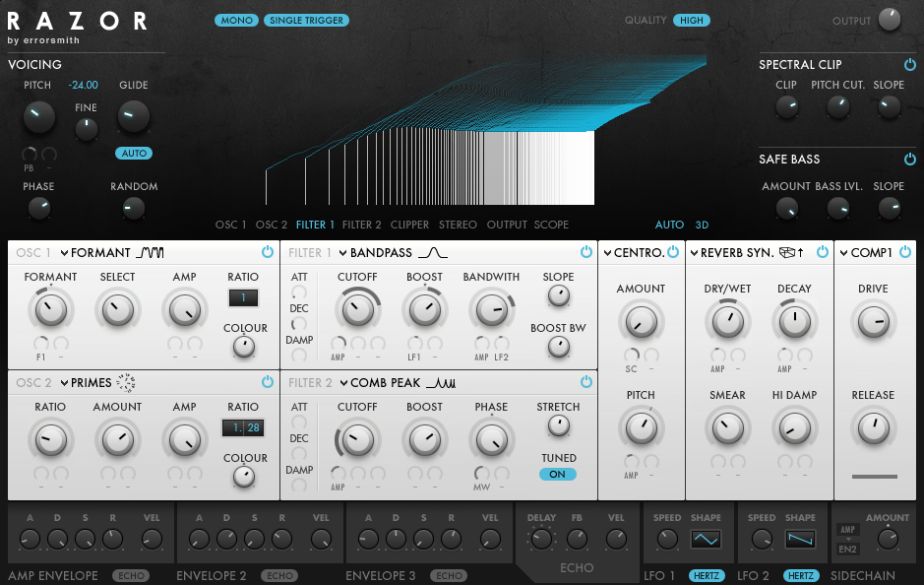Click the Reverb Dry/Wet knob
924x585 pixels.
click(728, 322)
